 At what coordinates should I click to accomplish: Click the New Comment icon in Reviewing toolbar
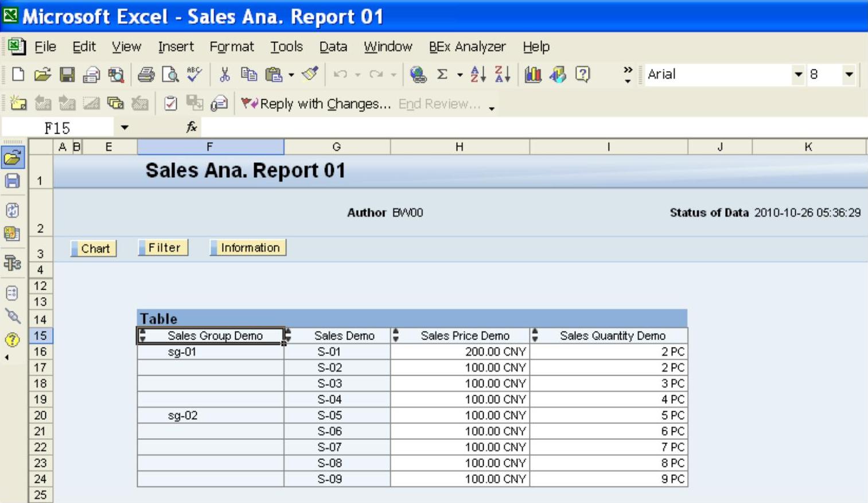click(18, 103)
